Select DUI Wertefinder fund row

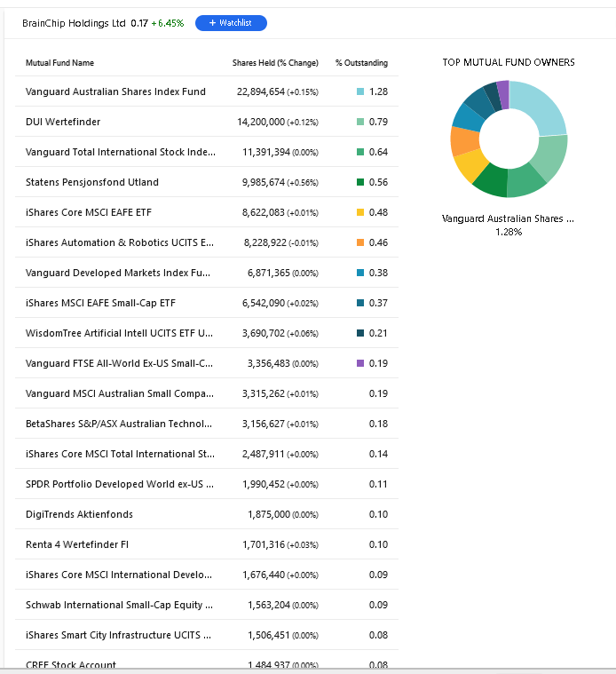point(207,122)
